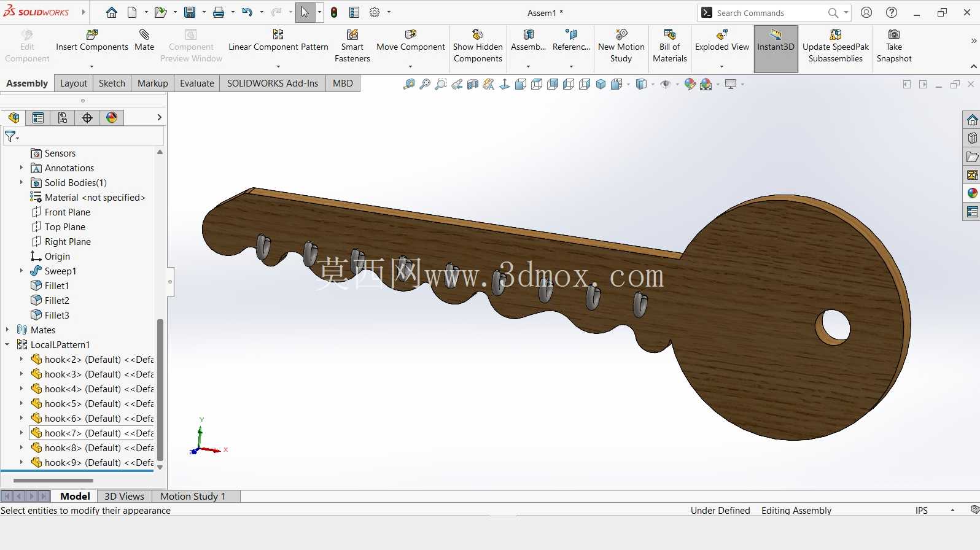Click the feature tree vertical scrollbar
Screen dimensions: 980x550
(x=160, y=389)
